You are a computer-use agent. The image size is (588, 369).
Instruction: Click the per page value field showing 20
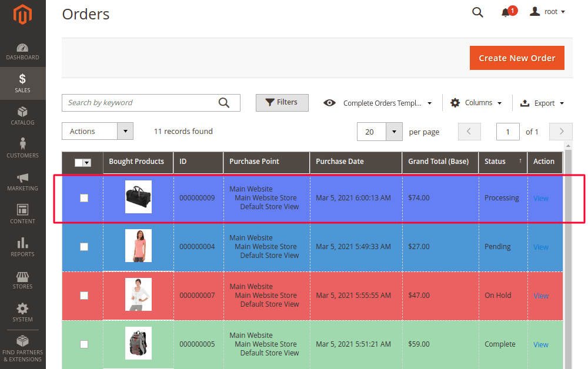click(x=371, y=132)
